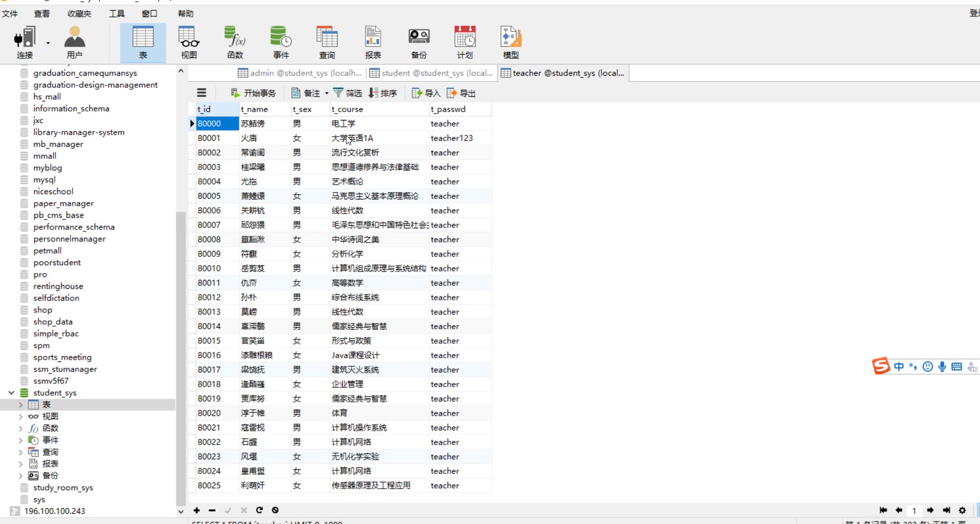Screen dimensions: 980x524
Task: Open the 备份 backup tool
Action: coord(418,42)
